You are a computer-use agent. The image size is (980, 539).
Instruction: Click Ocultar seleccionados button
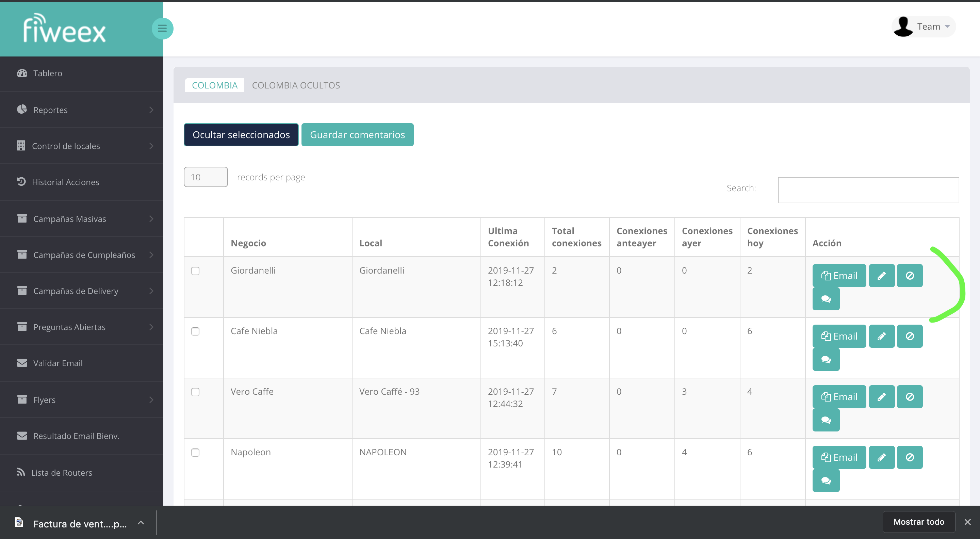click(x=241, y=135)
